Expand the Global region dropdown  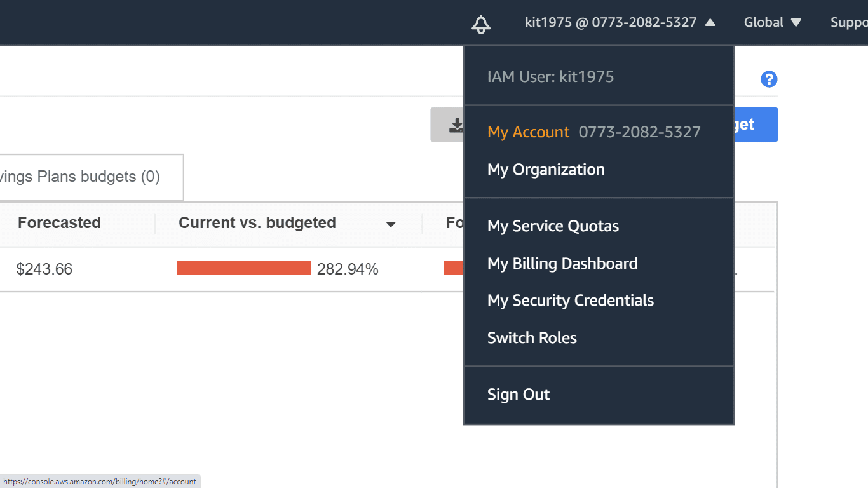(772, 22)
